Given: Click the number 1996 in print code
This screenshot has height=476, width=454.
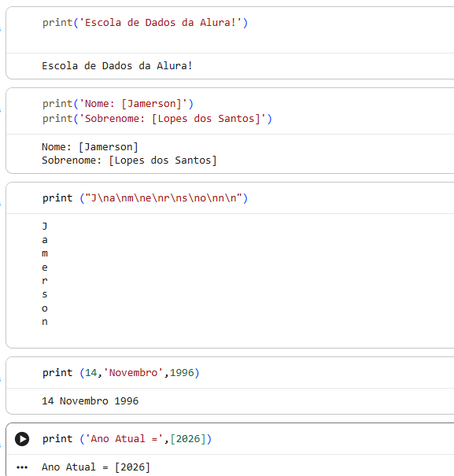Looking at the screenshot, I should (x=182, y=373).
